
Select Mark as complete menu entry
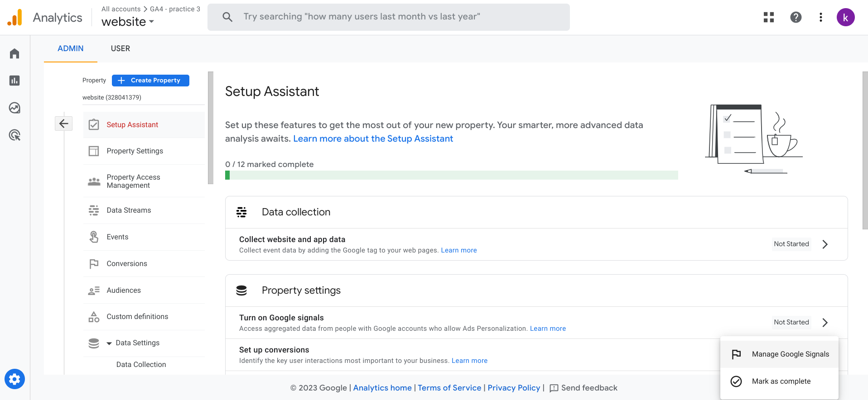pyautogui.click(x=779, y=381)
